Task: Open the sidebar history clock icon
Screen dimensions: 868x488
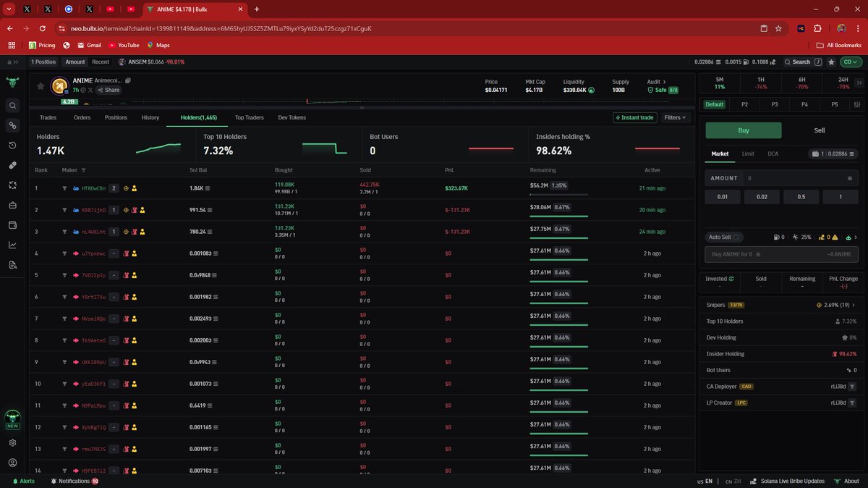Action: click(x=12, y=146)
